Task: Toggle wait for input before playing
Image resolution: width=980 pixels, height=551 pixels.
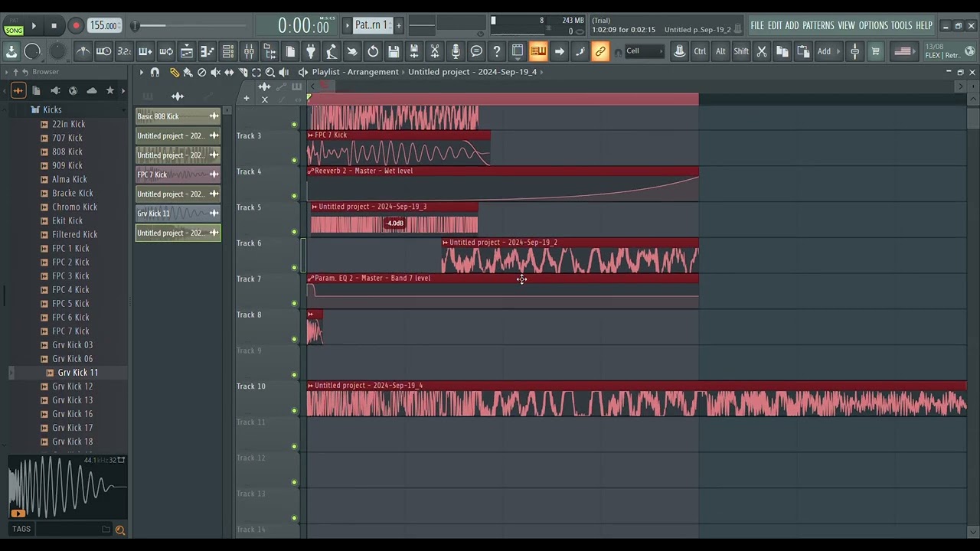Action: click(x=103, y=51)
